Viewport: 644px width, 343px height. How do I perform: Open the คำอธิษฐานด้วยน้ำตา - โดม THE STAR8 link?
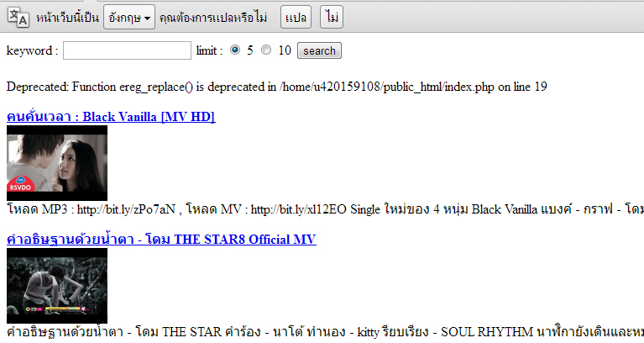(161, 240)
